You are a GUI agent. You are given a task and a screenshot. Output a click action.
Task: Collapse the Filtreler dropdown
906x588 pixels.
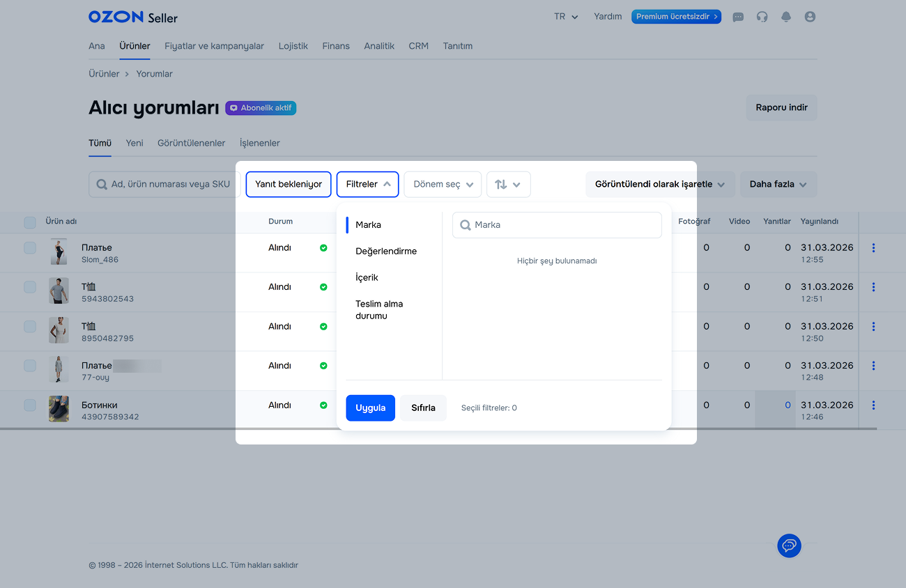click(367, 185)
